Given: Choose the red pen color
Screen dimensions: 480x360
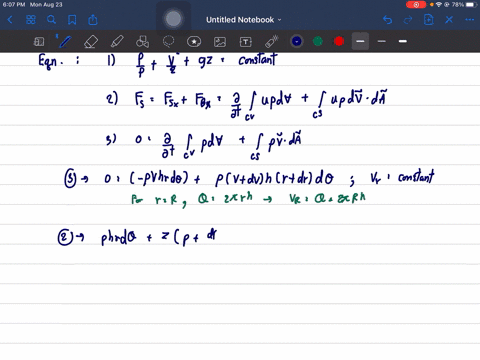Looking at the screenshot, I should click(339, 41).
